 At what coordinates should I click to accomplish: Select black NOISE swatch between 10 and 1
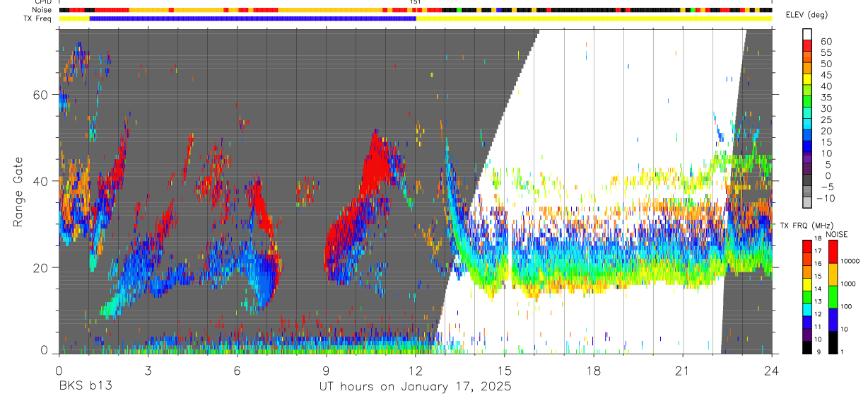point(833,341)
